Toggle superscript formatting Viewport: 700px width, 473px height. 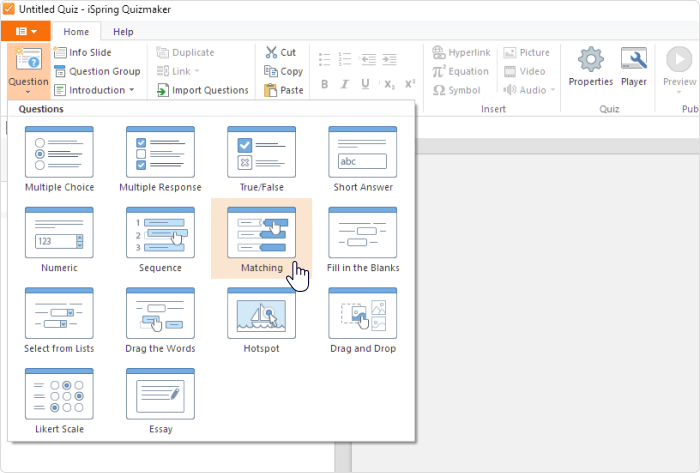(410, 84)
